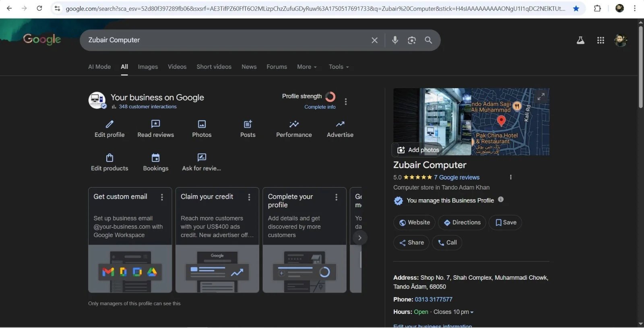This screenshot has width=644, height=328.
Task: Save Zubair Computer listing
Action: [x=505, y=223]
